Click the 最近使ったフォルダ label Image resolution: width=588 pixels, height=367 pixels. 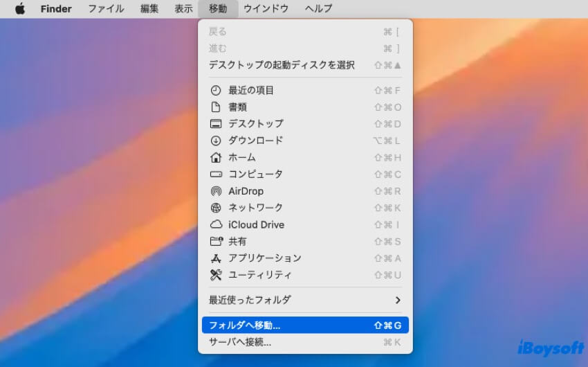pyautogui.click(x=250, y=301)
